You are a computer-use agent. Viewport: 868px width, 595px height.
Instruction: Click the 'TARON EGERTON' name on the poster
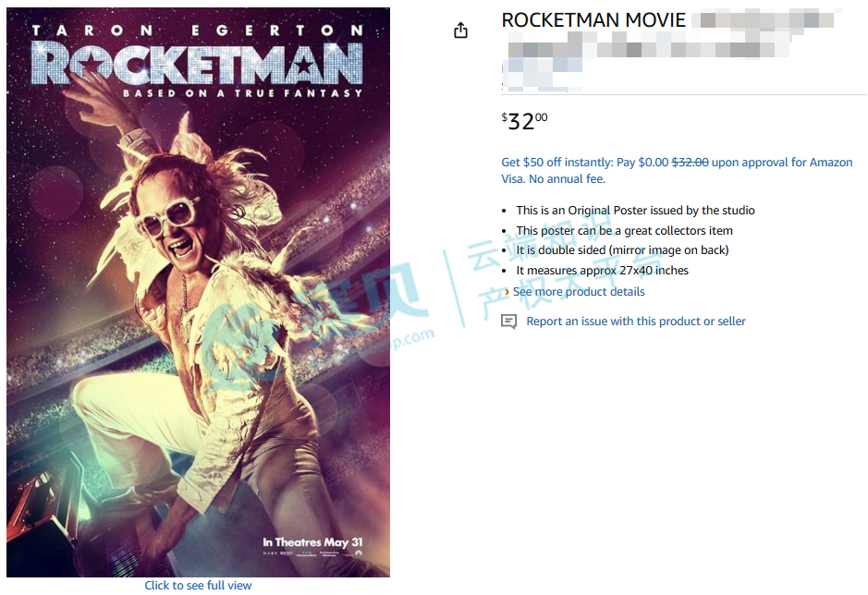(198, 30)
